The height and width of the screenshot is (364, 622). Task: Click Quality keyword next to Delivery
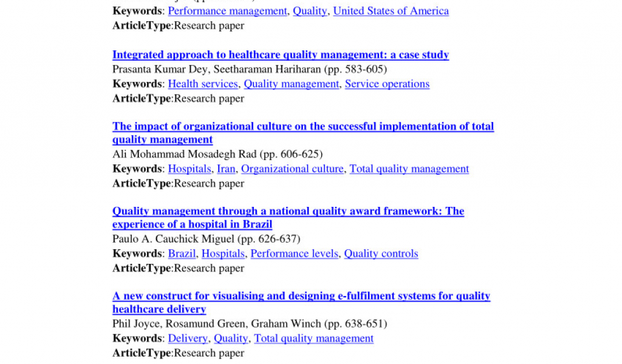231,339
